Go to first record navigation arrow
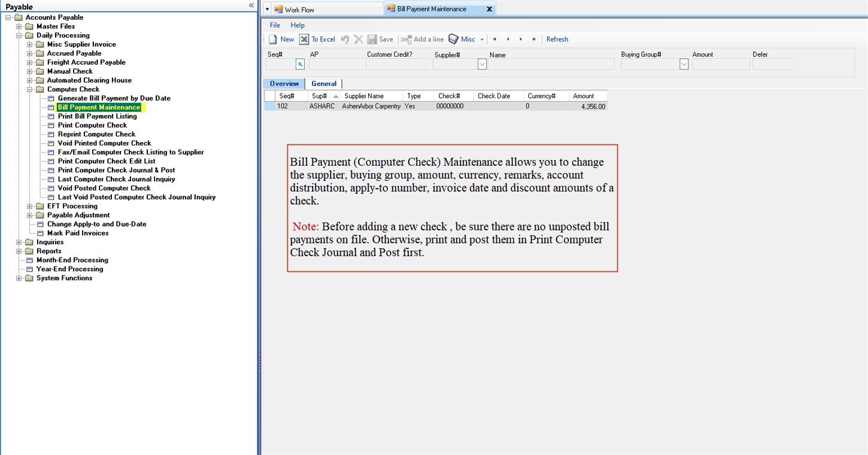Image resolution: width=868 pixels, height=455 pixels. coord(494,40)
